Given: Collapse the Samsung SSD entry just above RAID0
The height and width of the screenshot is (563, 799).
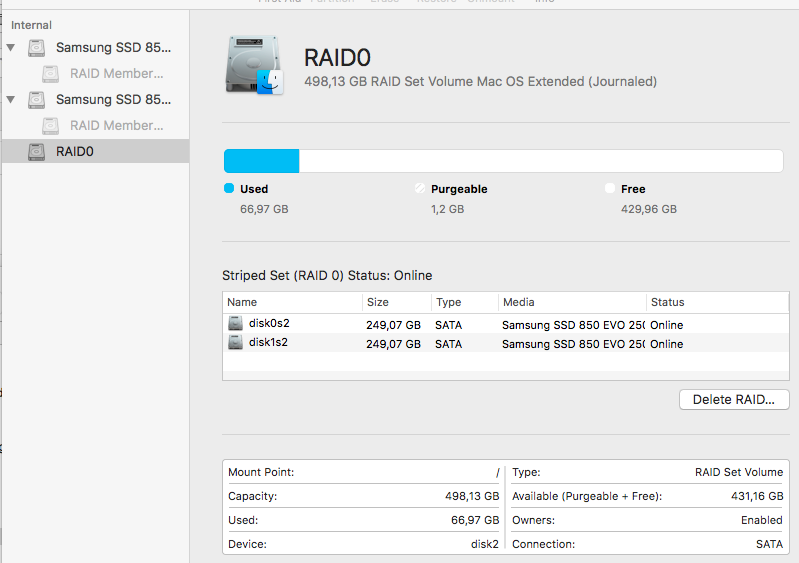Looking at the screenshot, I should [11, 99].
